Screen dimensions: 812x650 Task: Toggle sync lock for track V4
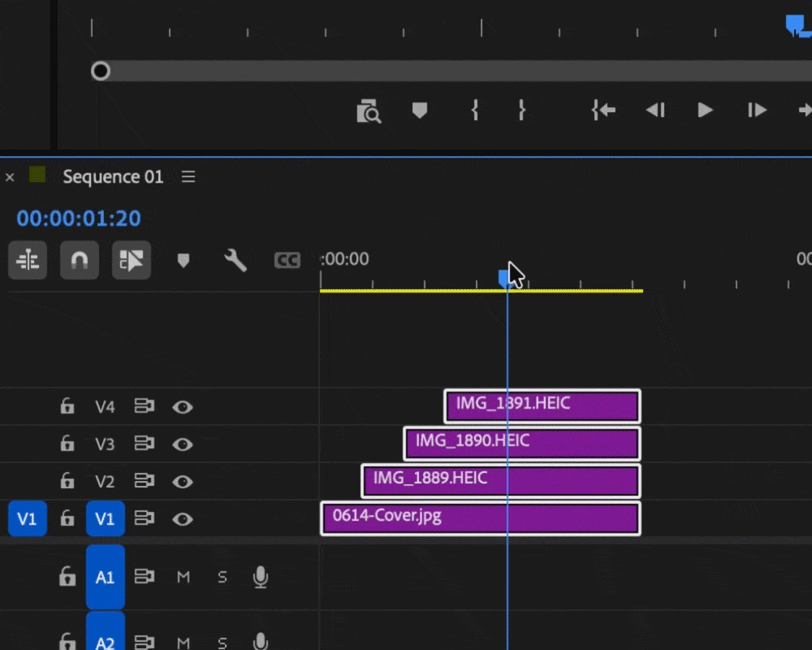coord(145,406)
